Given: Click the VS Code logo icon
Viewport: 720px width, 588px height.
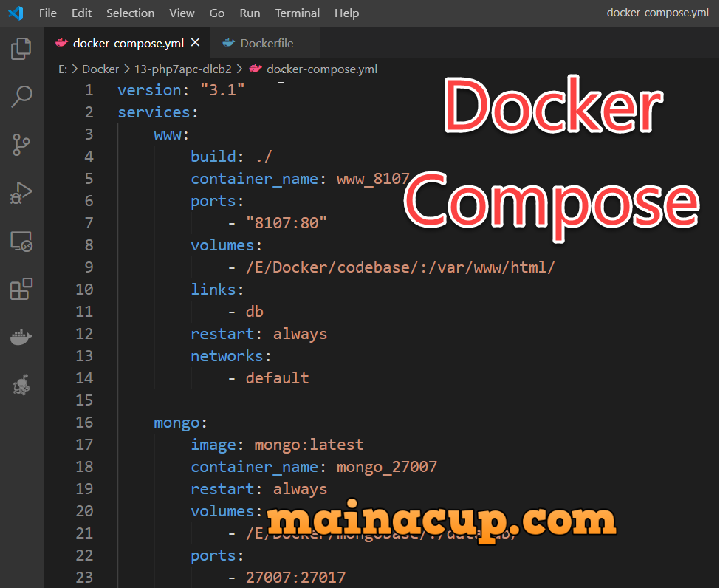Looking at the screenshot, I should tap(16, 13).
